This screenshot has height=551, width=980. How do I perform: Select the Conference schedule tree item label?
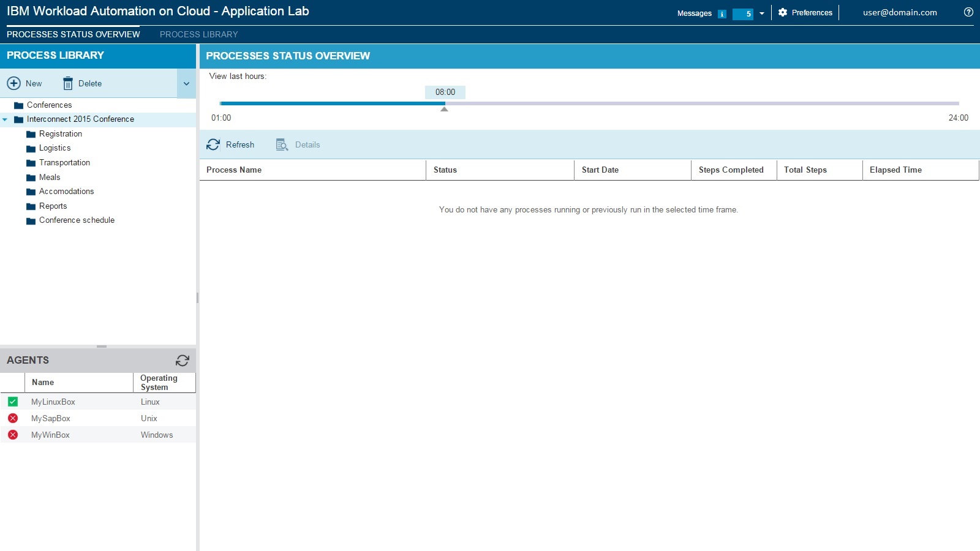click(x=77, y=220)
